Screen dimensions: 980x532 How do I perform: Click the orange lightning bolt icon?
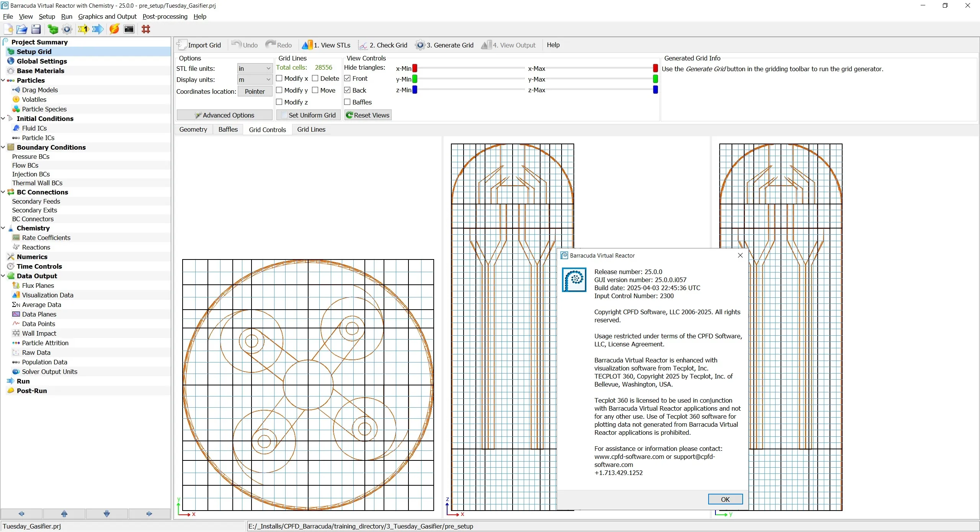(x=114, y=29)
